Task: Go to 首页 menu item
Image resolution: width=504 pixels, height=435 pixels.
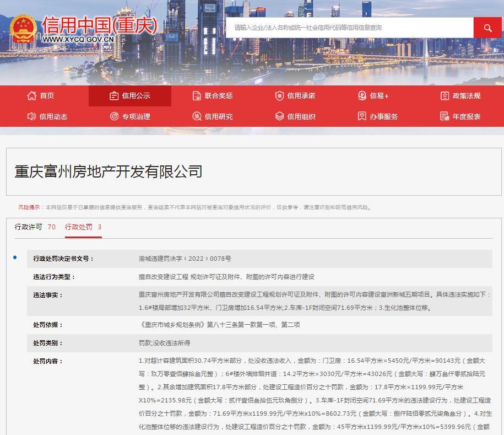Action: (x=47, y=95)
